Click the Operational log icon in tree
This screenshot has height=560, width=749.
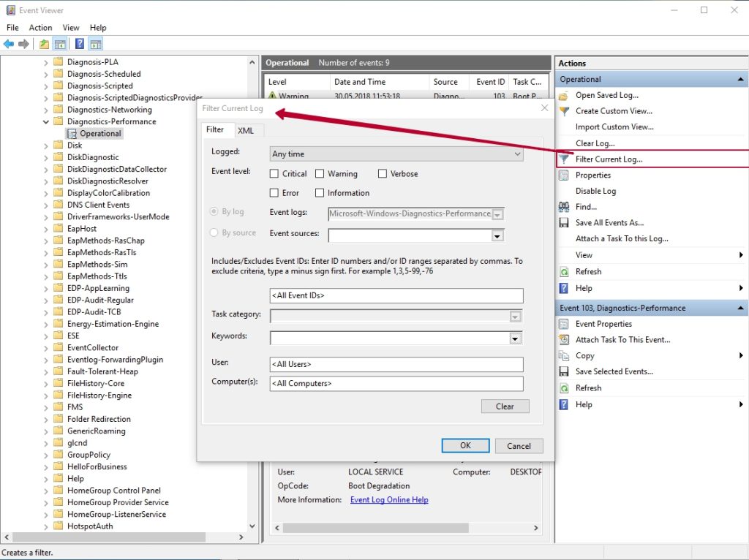72,134
